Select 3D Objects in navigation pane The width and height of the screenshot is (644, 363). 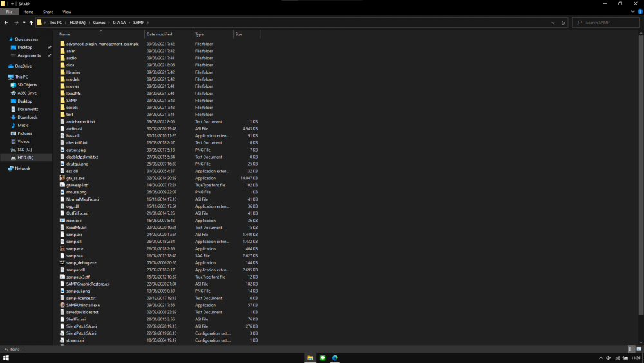pyautogui.click(x=26, y=85)
